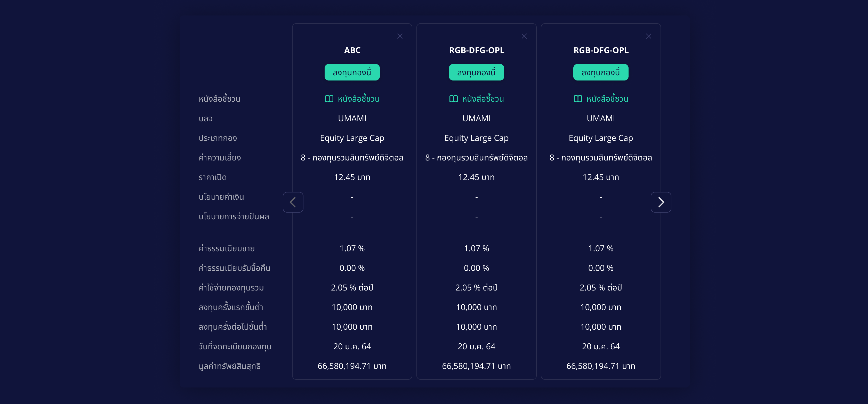This screenshot has width=868, height=404.
Task: Dismiss the ABC fund with its X icon
Action: pyautogui.click(x=400, y=36)
